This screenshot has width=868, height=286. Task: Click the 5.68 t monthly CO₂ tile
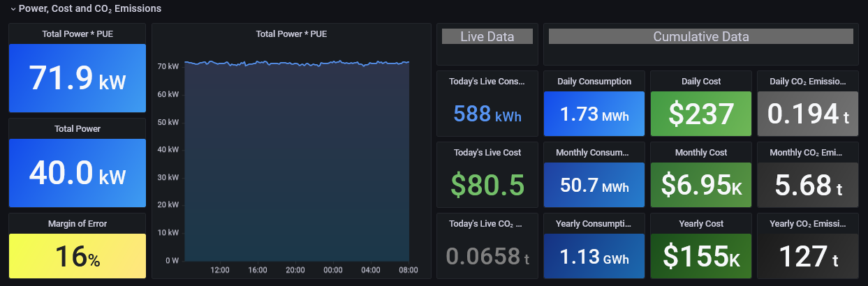(808, 185)
